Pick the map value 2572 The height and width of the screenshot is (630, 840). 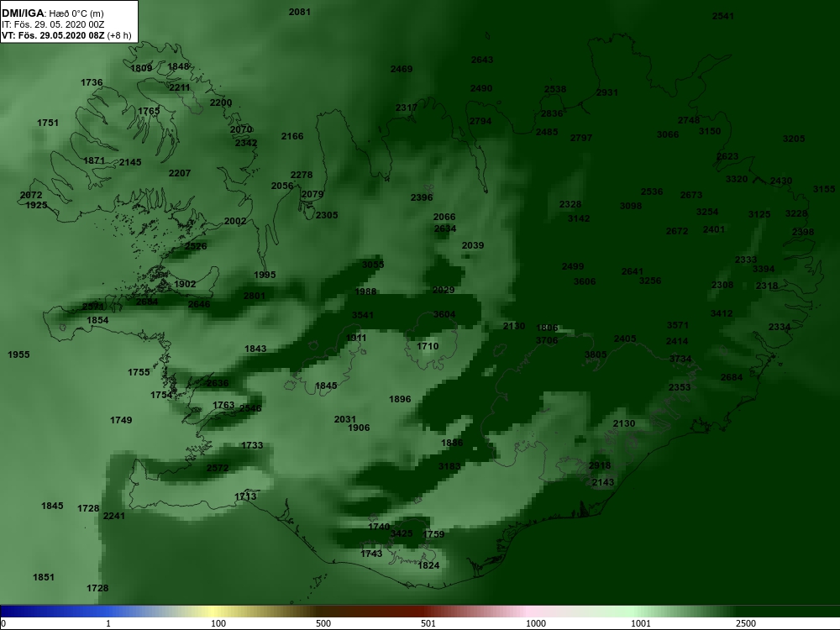tap(218, 468)
